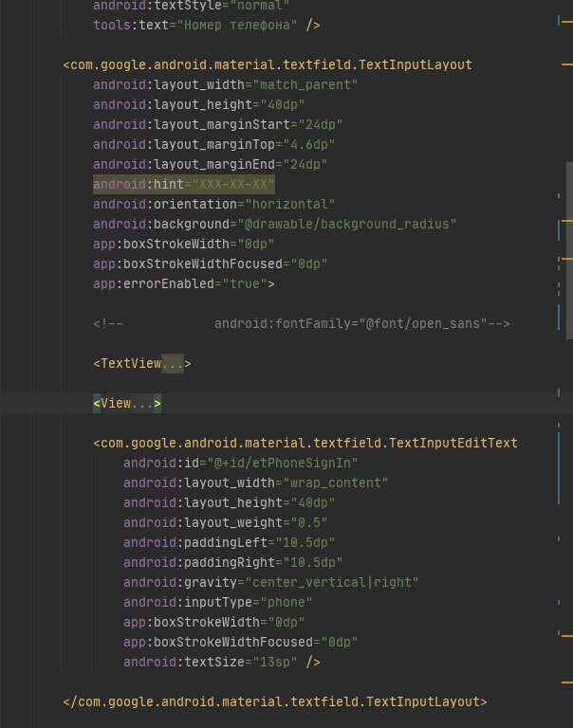Click yellow warning stripe beside opening TextInputLayout tag
Screen dimensions: 573x728
(x=567, y=64)
